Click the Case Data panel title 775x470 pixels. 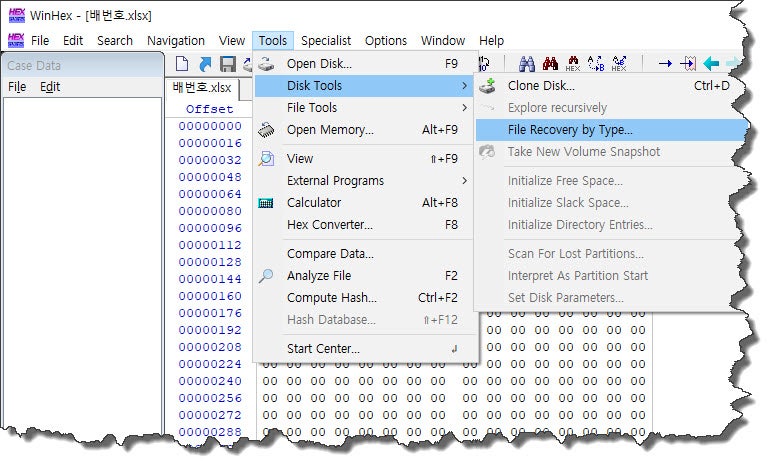coord(34,66)
